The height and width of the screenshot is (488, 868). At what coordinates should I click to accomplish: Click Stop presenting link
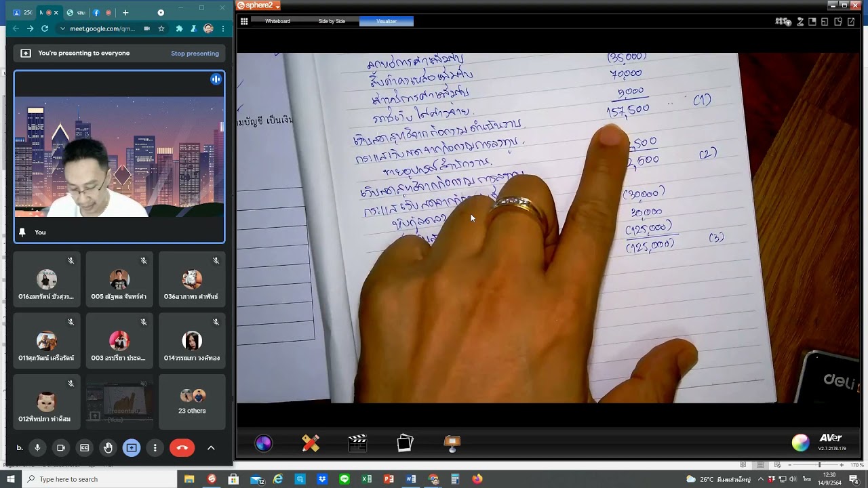(x=195, y=54)
